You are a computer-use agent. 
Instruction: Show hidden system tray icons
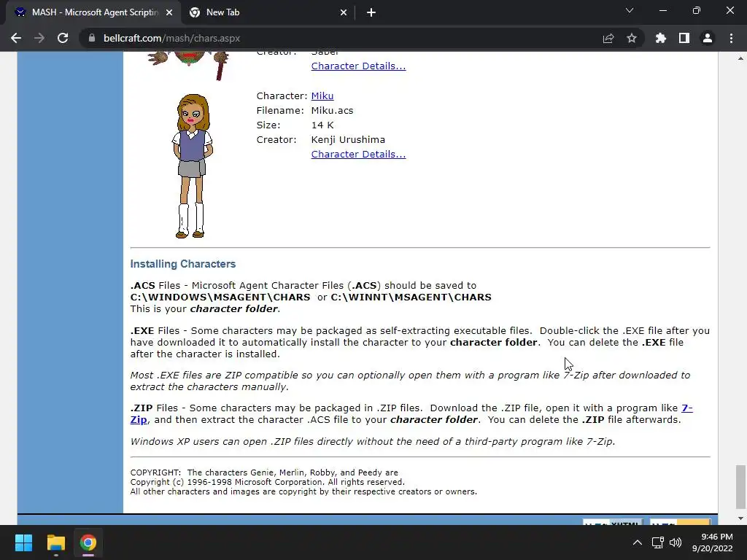(637, 542)
